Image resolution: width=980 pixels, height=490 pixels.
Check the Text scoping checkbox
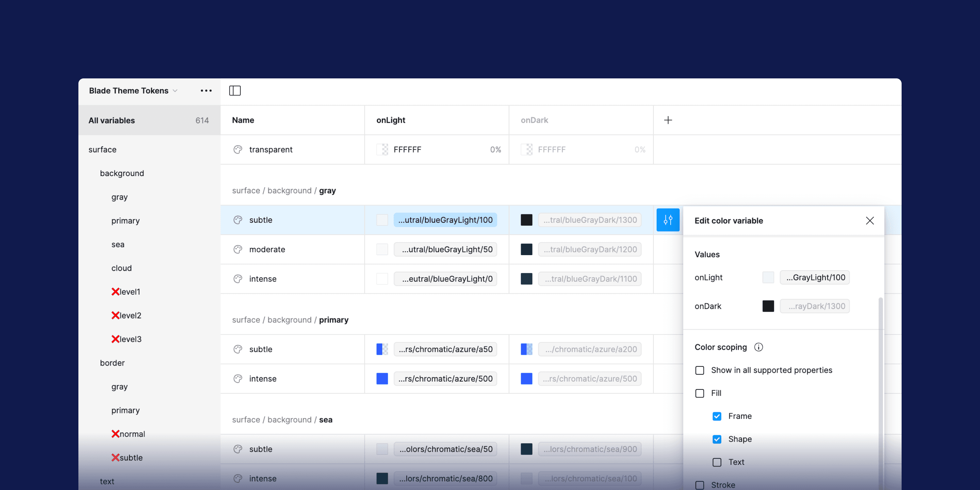point(717,462)
